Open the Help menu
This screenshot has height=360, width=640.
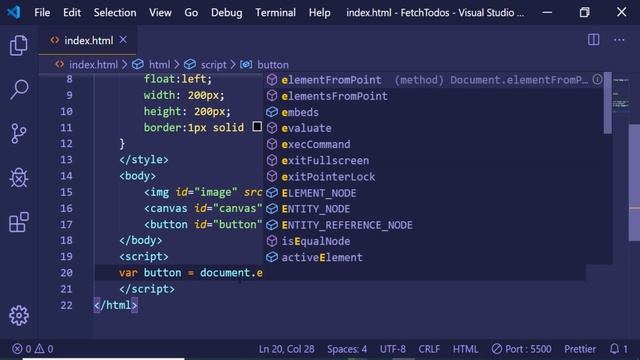pyautogui.click(x=320, y=13)
